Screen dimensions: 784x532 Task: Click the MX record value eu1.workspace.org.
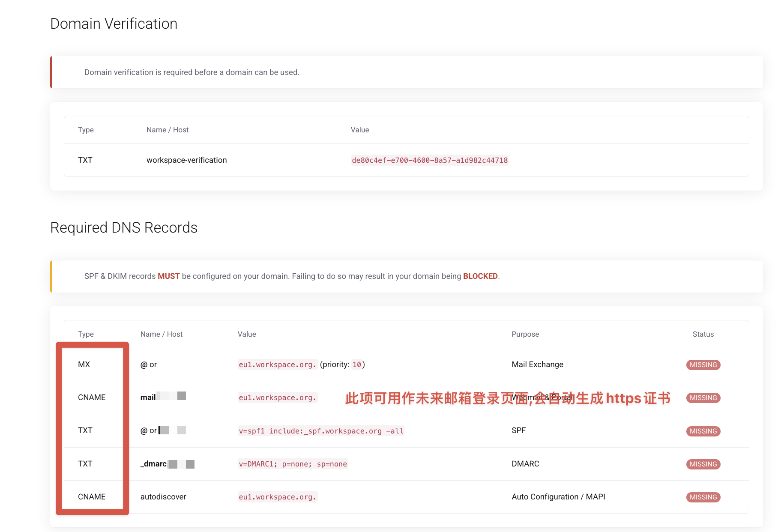(278, 365)
